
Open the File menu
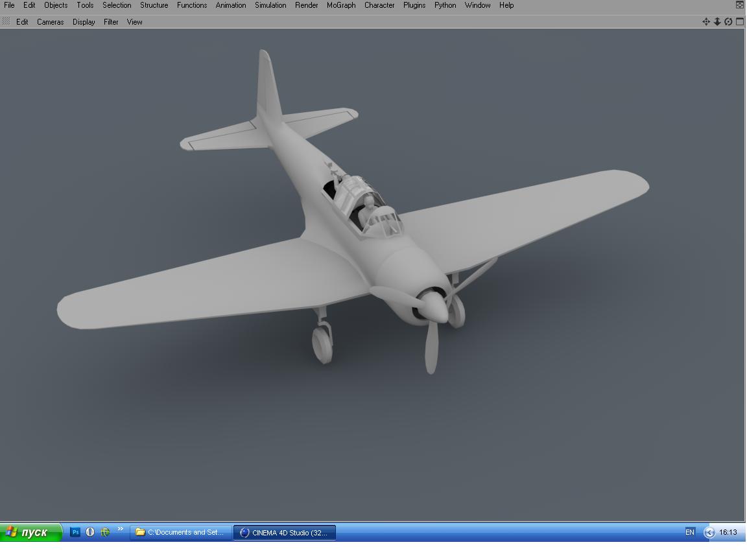click(9, 5)
